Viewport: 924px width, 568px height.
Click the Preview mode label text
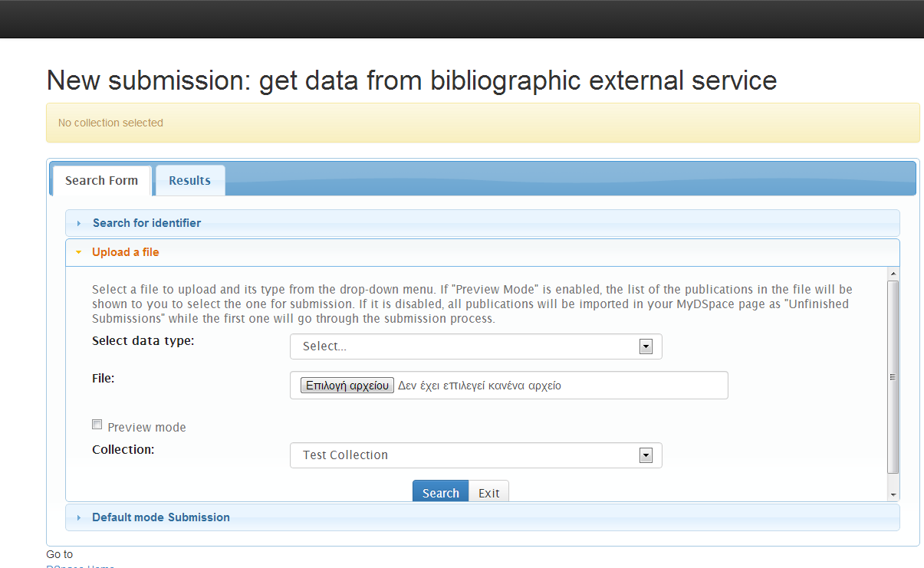tap(146, 427)
